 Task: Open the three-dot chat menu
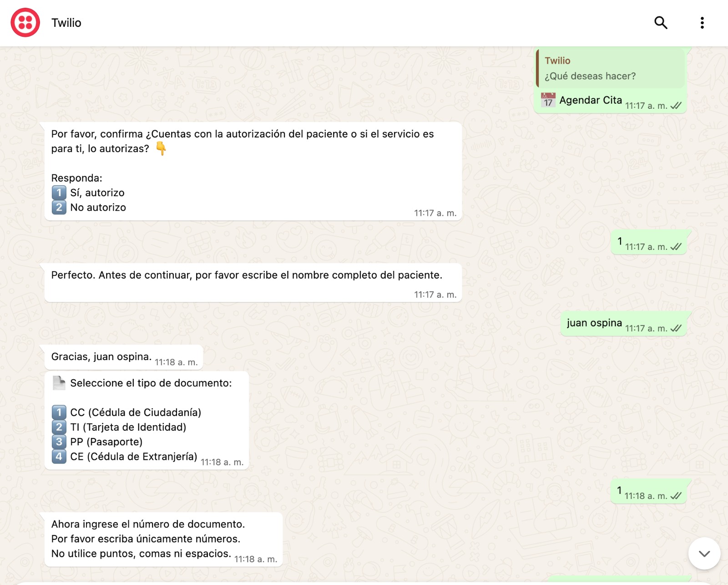pos(702,22)
